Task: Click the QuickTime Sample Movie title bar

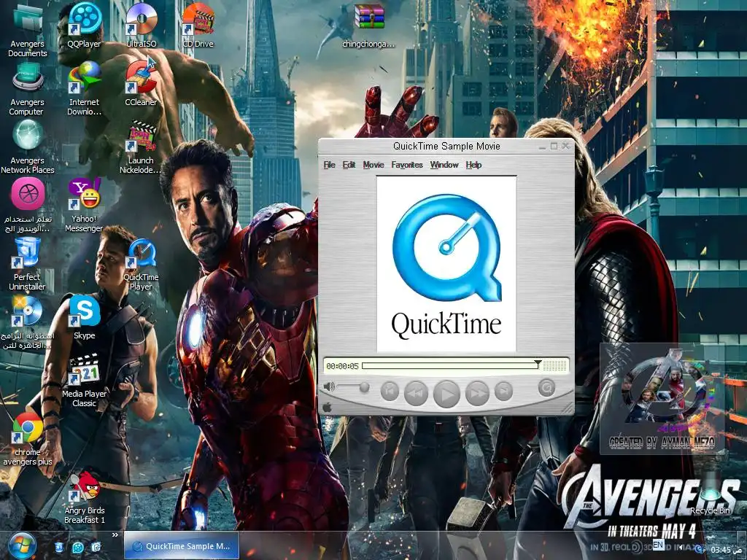Action: point(446,146)
